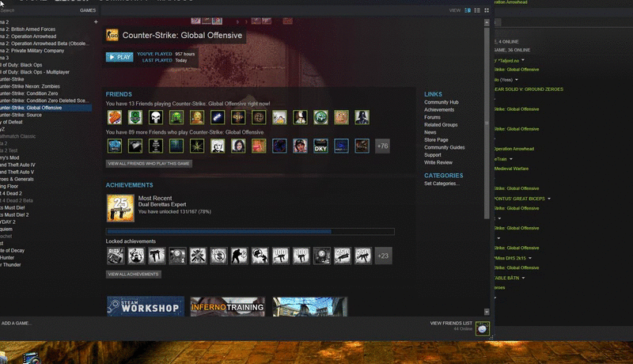633x364 pixels.
Task: Open the first locked achievement with binary digits
Action: (x=116, y=256)
